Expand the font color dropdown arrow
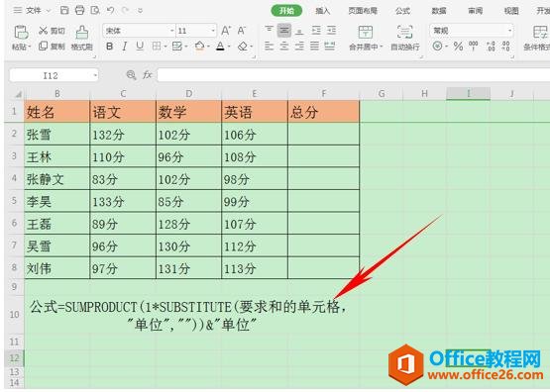Viewport: 550px width, 392px height. (229, 47)
